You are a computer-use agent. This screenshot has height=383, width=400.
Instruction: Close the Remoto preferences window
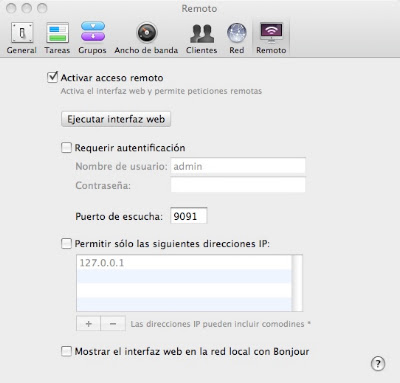click(11, 8)
